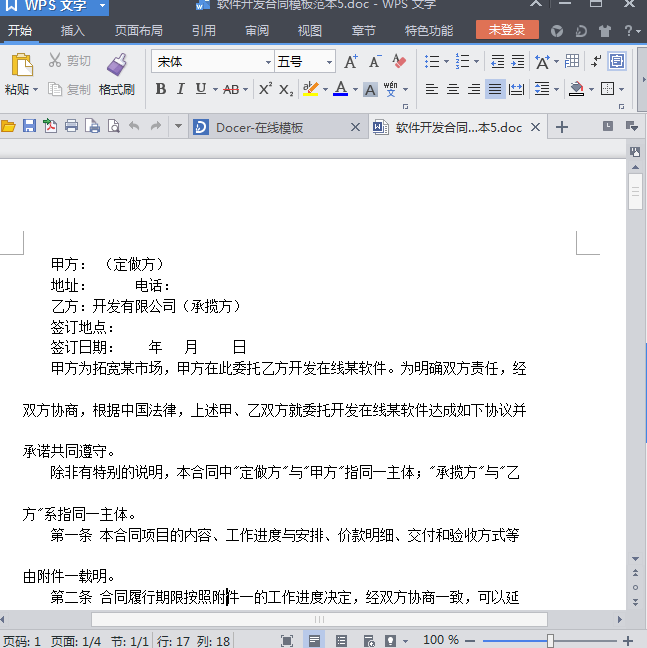The height and width of the screenshot is (648, 647).
Task: Select the Format Painter brush icon
Action: tap(117, 65)
